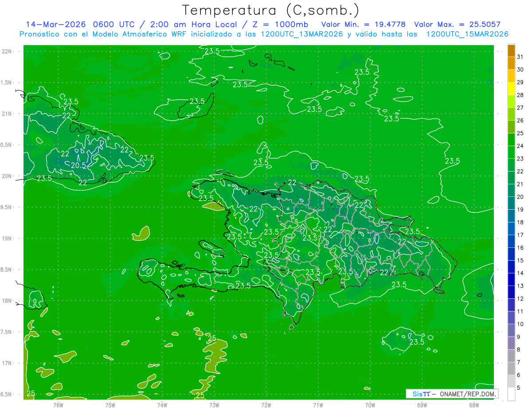Click the '9.5N' latitude axis label

tap(6, 207)
